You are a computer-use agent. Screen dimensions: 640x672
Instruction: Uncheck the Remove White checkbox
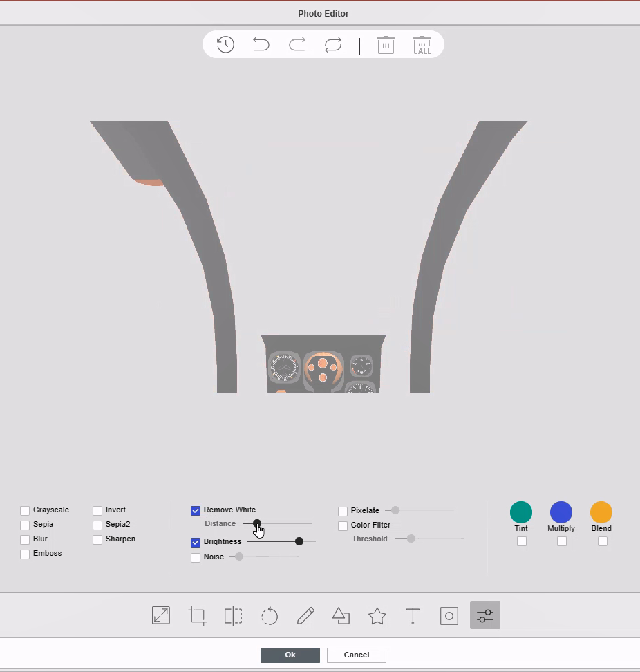(196, 510)
